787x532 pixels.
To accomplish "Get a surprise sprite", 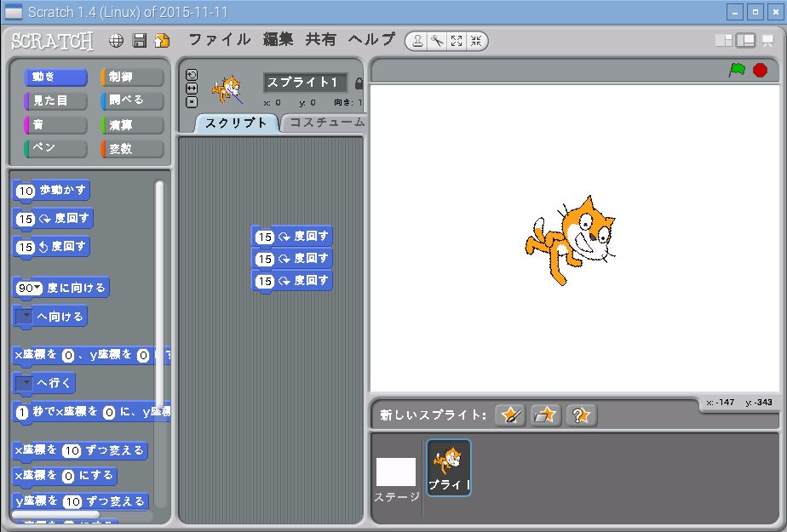I will 581,415.
